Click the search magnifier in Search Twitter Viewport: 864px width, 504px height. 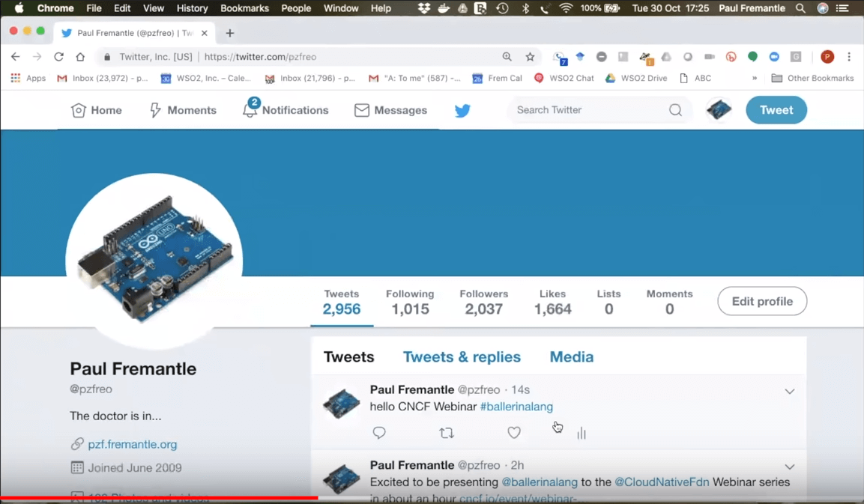coord(676,110)
